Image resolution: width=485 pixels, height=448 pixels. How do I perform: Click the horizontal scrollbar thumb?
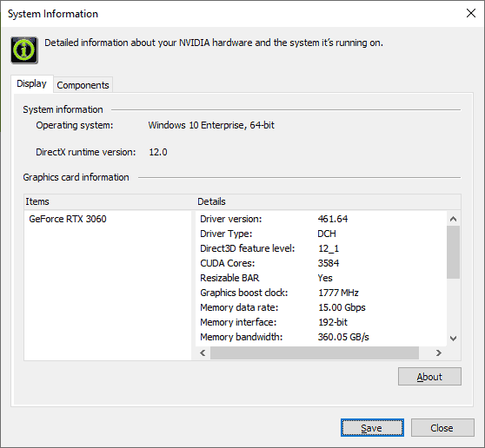point(315,352)
